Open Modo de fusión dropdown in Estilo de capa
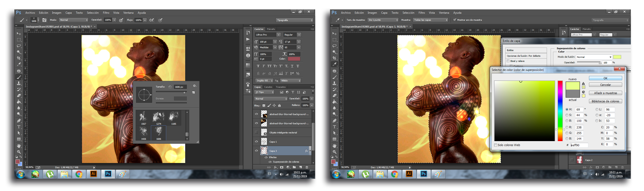644x191 pixels. pos(594,57)
